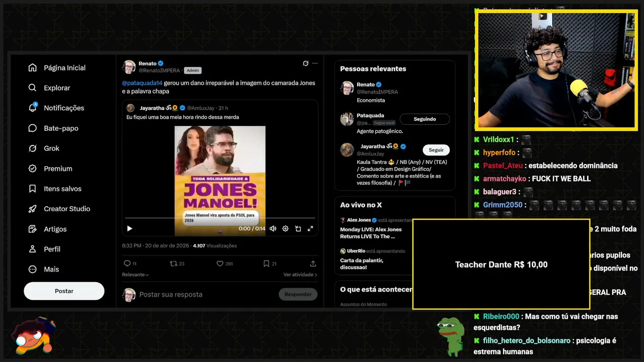Screen dimensions: 644x362
Task: Click the Seguindo button for Pataquada
Action: 425,119
